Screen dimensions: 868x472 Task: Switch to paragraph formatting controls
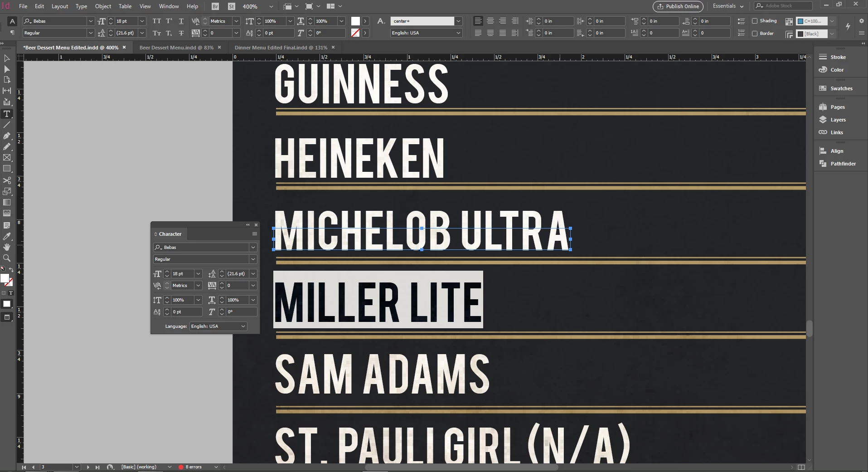pyautogui.click(x=12, y=33)
